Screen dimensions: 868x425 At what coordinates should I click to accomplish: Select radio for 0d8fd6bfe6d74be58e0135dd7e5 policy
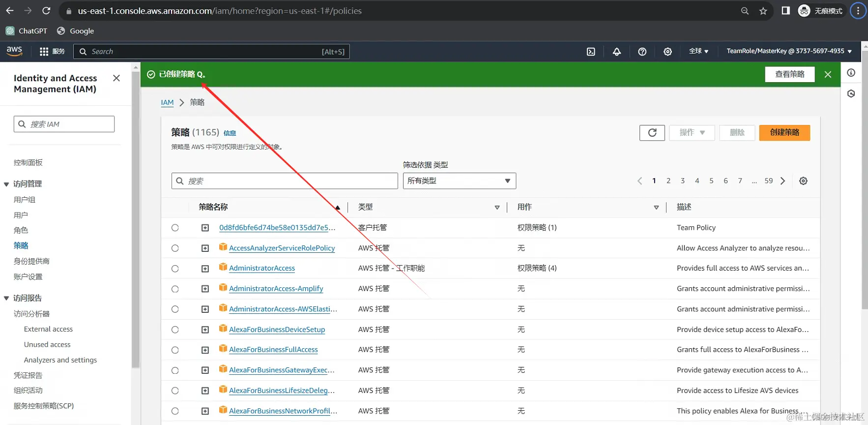(x=175, y=228)
